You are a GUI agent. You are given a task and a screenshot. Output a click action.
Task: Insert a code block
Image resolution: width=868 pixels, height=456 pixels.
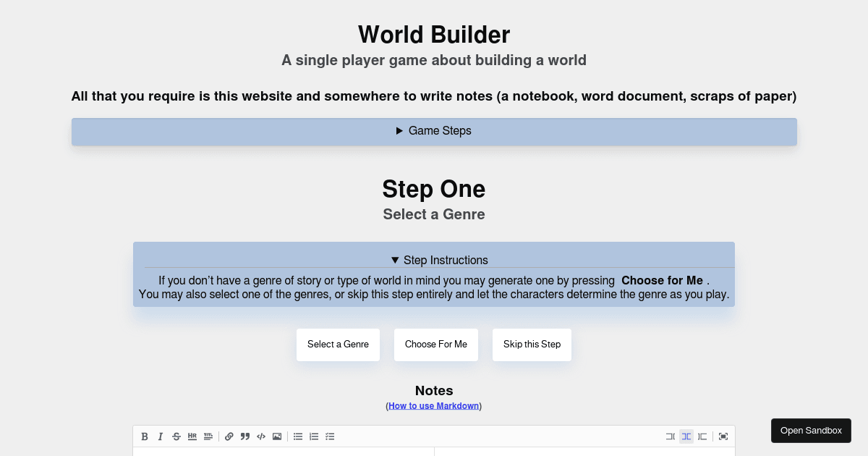pos(260,436)
